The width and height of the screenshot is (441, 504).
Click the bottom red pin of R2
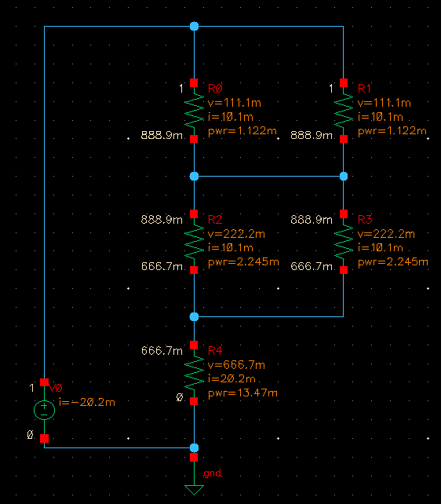click(194, 270)
